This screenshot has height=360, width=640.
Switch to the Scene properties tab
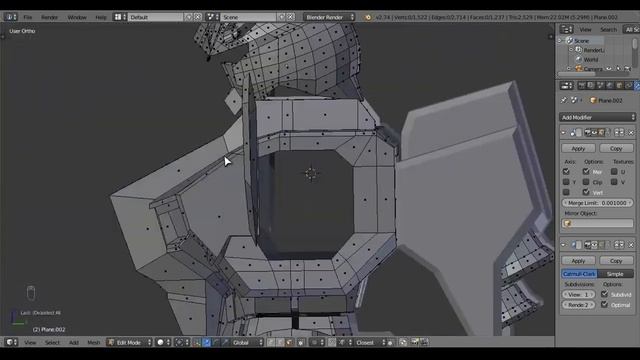click(x=600, y=85)
